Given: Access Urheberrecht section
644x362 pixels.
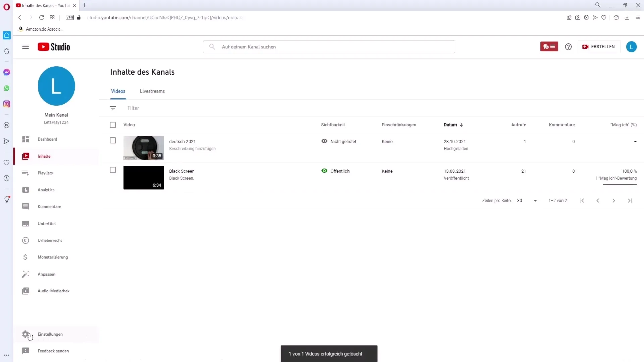Looking at the screenshot, I should pyautogui.click(x=50, y=240).
